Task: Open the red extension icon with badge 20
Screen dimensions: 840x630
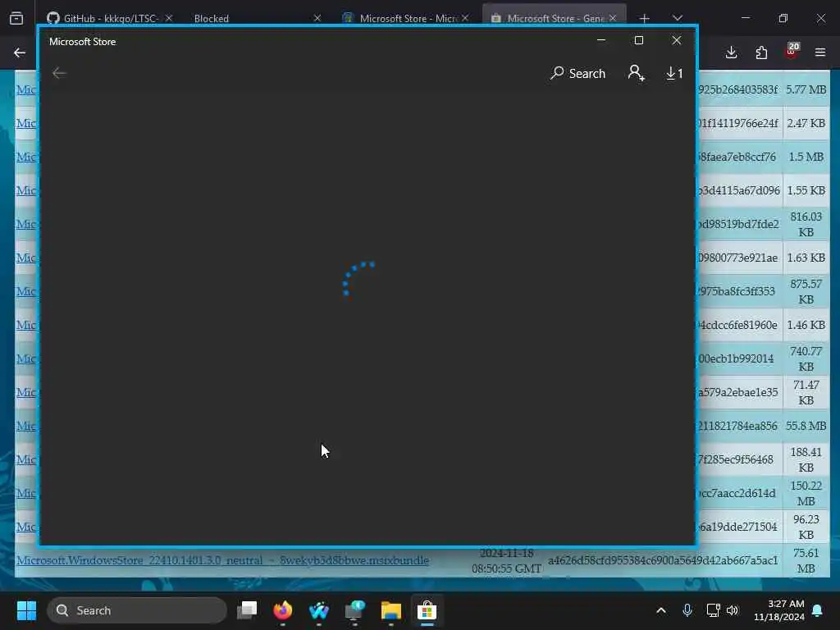Action: [792, 51]
